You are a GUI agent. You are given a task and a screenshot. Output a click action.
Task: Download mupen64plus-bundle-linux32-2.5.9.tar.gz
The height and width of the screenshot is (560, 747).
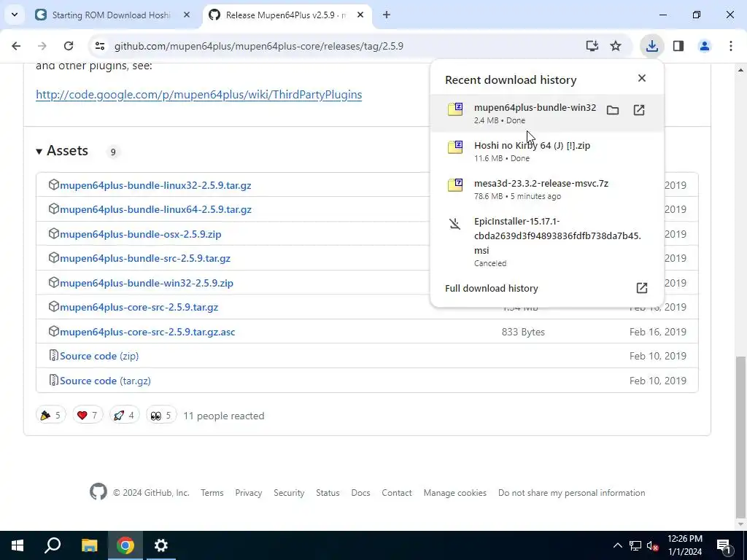coord(155,185)
